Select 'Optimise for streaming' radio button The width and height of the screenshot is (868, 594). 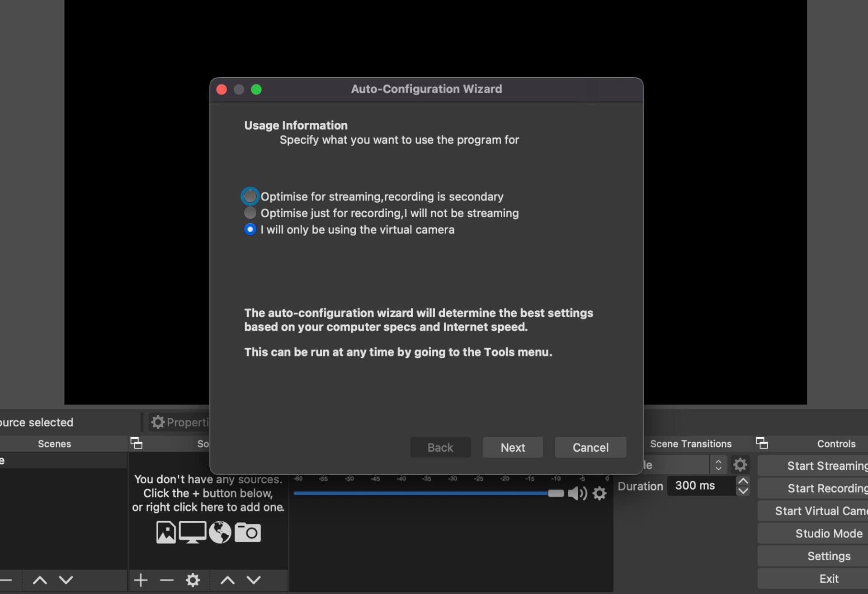[249, 196]
